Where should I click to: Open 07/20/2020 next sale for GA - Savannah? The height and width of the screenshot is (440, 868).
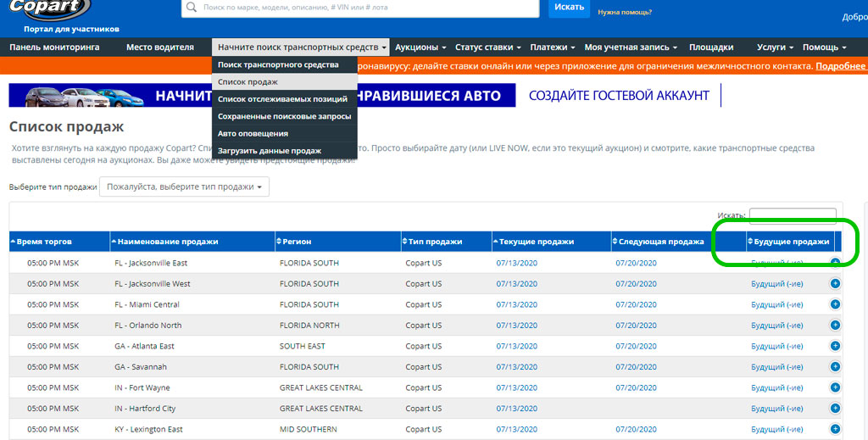pyautogui.click(x=636, y=366)
